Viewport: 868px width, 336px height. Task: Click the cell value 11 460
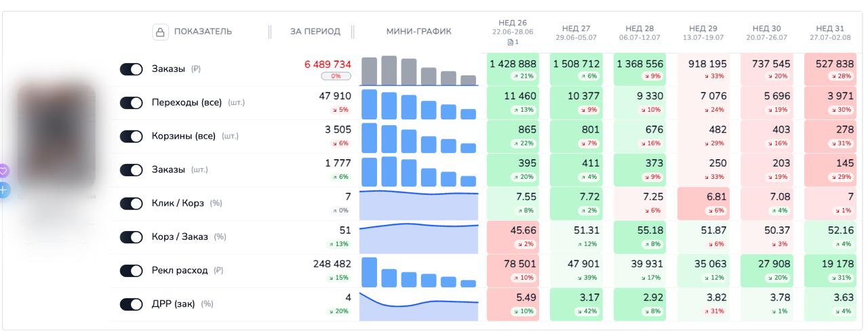pyautogui.click(x=520, y=97)
